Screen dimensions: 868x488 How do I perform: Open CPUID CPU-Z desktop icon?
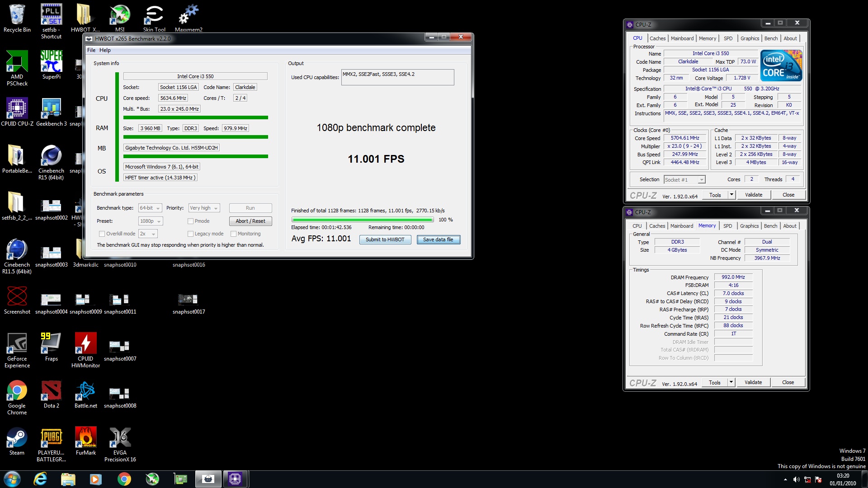point(17,112)
